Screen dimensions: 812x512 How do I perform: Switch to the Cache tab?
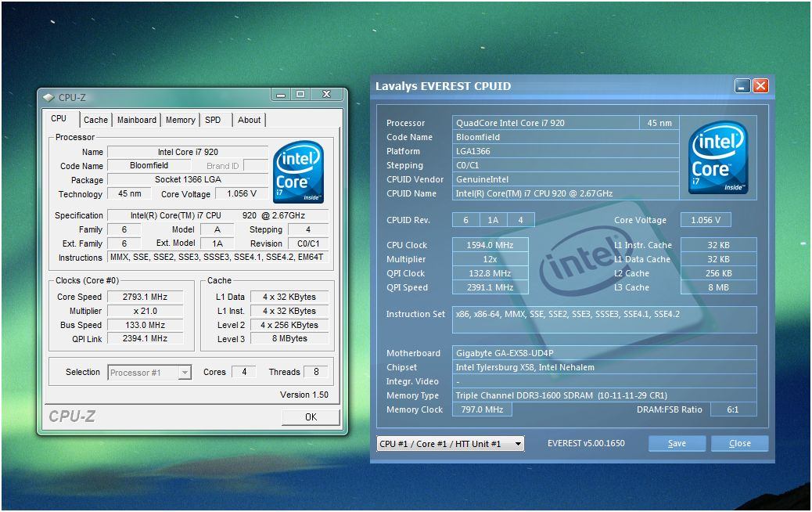(95, 120)
